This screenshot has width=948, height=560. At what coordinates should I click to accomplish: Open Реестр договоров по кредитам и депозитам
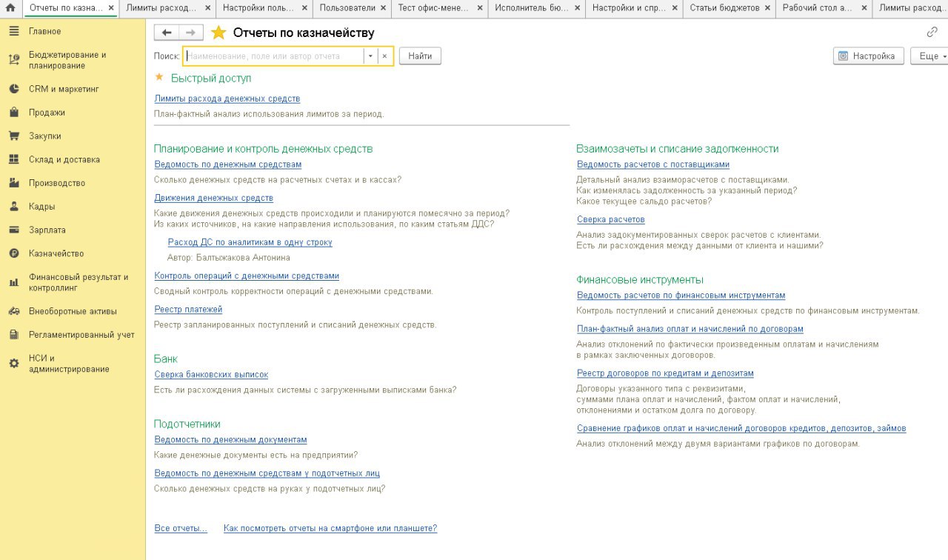click(665, 373)
